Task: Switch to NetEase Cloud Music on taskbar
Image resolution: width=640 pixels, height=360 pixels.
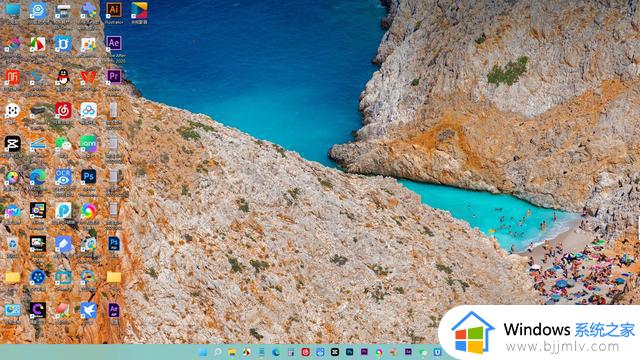Action: coord(305,352)
